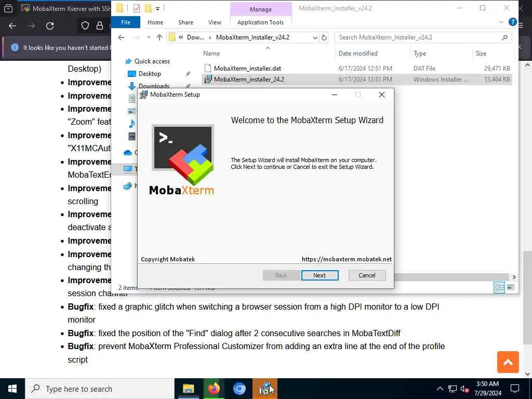
Task: Reload the Firefox page
Action: pyautogui.click(x=50, y=26)
